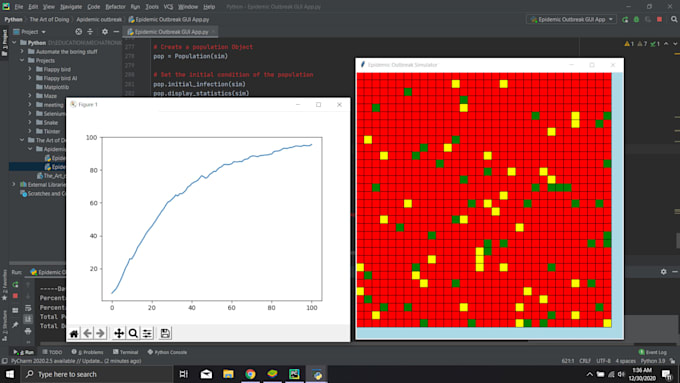The height and width of the screenshot is (383, 680).
Task: Pin the Run tab with pin icon
Action: [16, 324]
